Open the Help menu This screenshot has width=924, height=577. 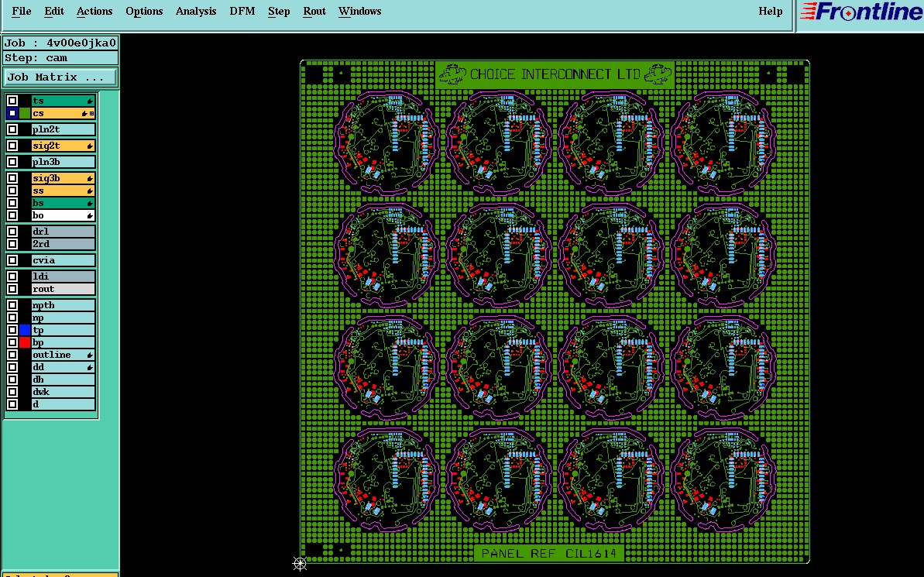point(770,11)
